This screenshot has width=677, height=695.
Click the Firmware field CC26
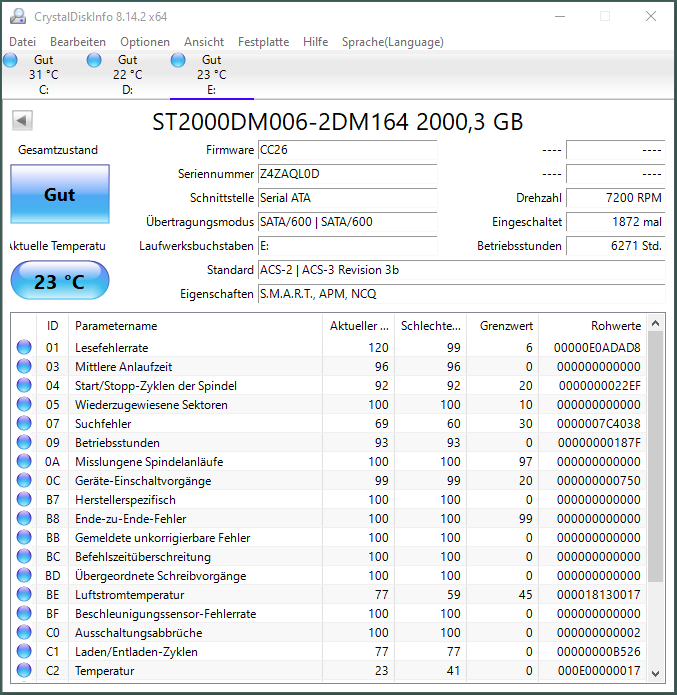tap(348, 150)
